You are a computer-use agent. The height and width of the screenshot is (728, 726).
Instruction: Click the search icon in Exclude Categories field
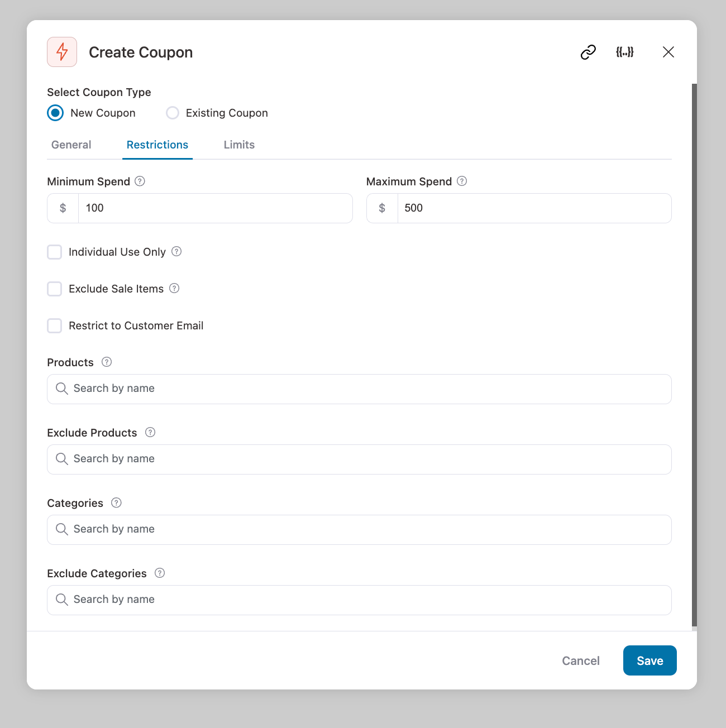[62, 600]
